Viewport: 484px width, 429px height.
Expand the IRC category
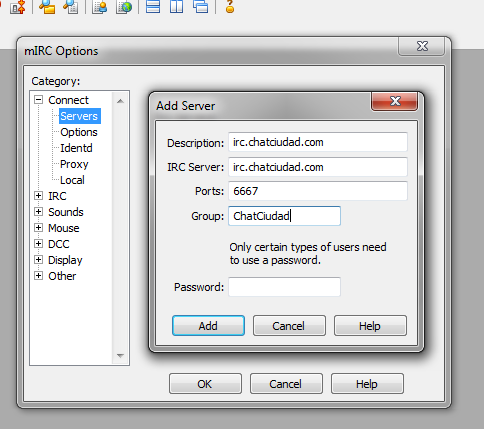coord(39,196)
